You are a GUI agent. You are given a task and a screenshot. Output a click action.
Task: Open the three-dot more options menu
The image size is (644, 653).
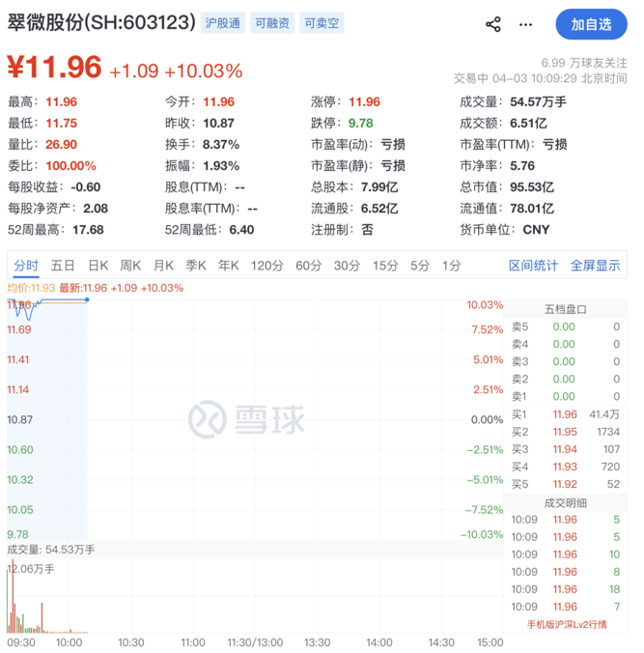[x=524, y=24]
